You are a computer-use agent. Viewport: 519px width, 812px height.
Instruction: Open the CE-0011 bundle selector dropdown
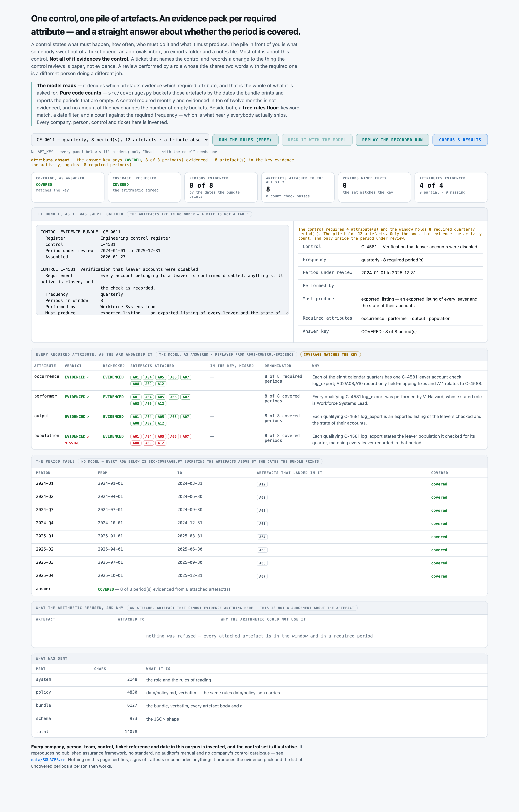coord(120,140)
